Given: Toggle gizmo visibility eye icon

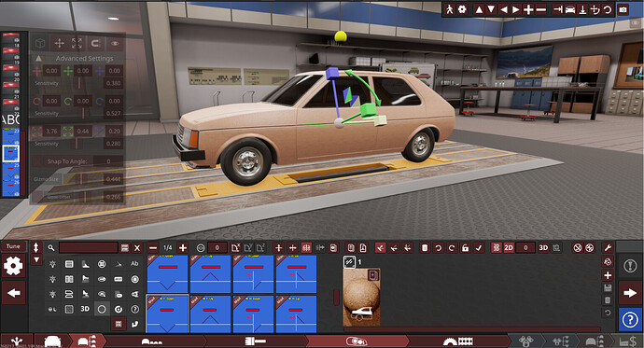Looking at the screenshot, I should (115, 43).
